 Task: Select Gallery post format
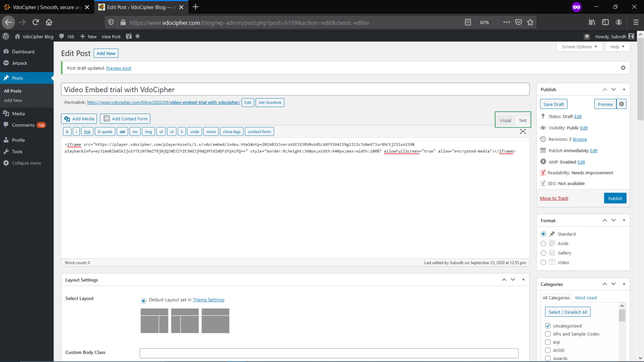(x=543, y=253)
